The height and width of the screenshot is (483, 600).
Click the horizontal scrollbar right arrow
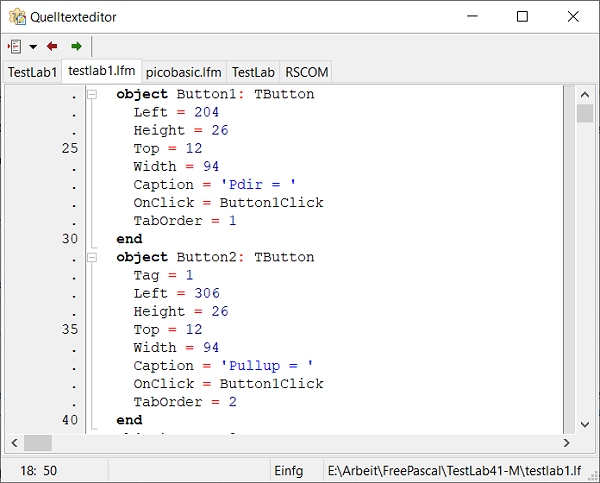point(566,442)
